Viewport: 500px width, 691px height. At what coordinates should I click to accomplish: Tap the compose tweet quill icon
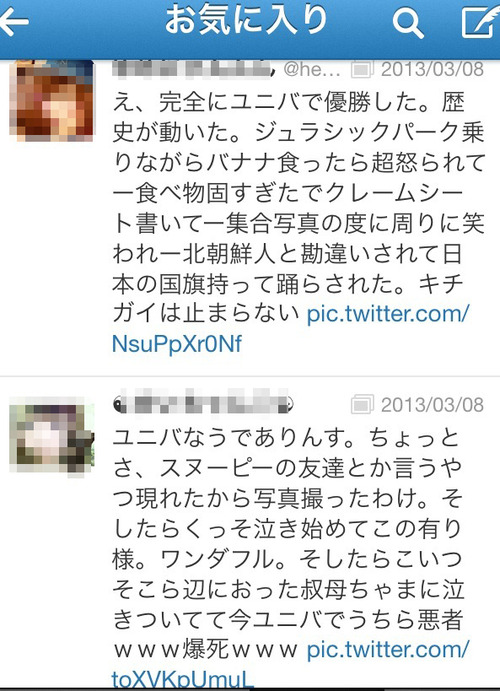tap(481, 22)
